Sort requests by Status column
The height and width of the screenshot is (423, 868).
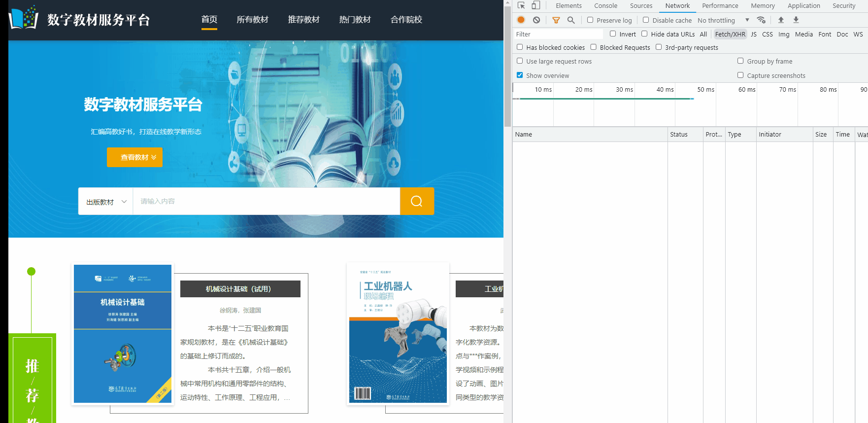[x=685, y=134]
